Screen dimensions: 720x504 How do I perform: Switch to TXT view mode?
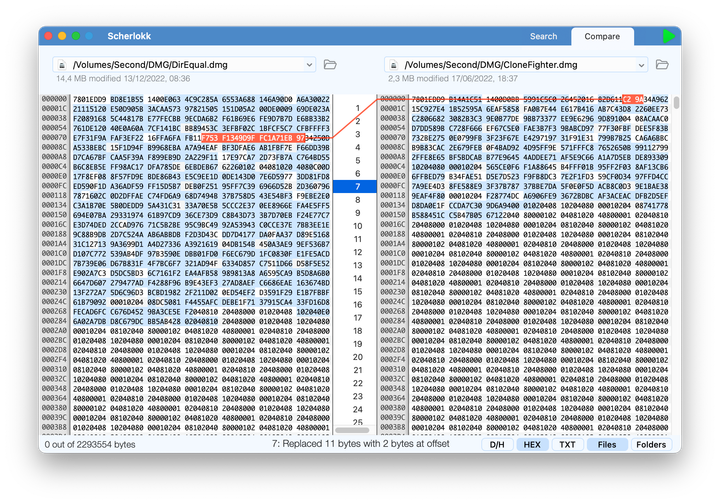click(567, 444)
